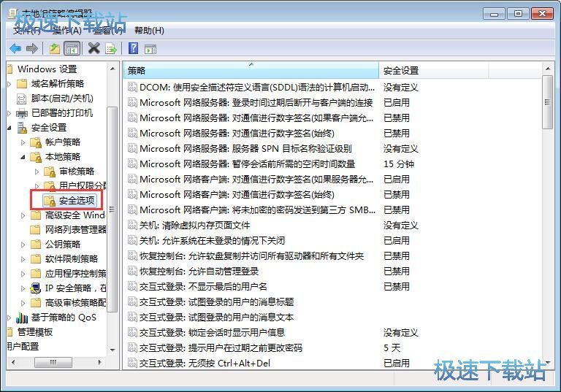
Task: Click policy icon of DCOM row
Action: [x=132, y=87]
